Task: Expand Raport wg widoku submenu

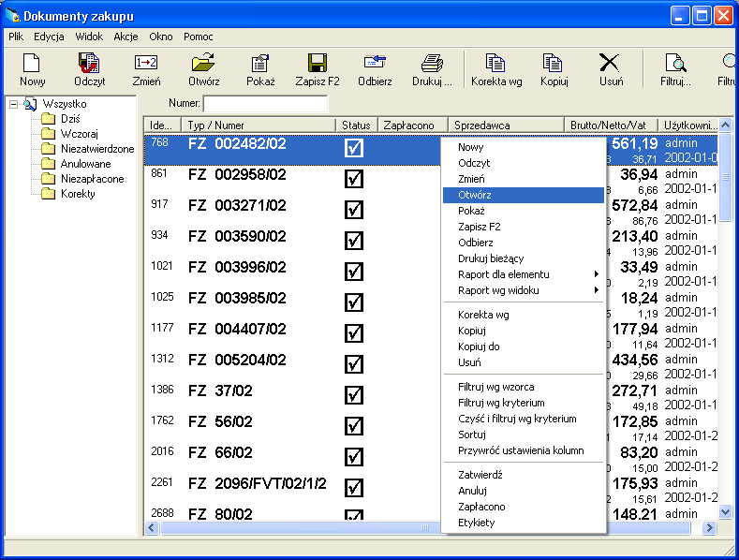Action: pyautogui.click(x=524, y=290)
